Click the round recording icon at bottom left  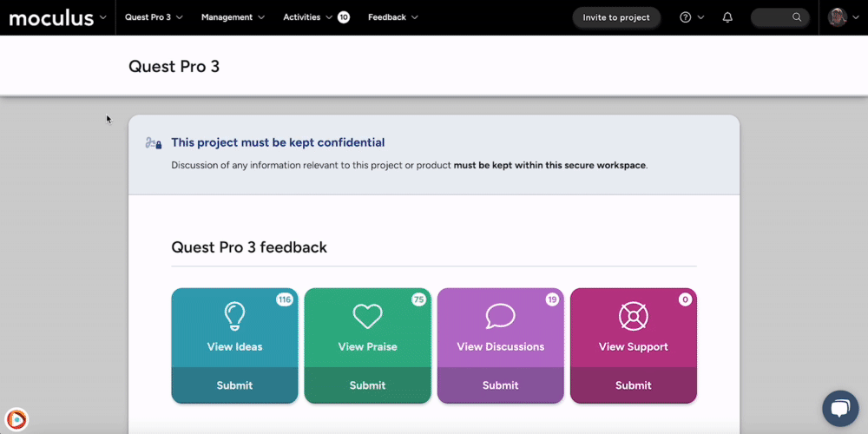(x=17, y=420)
